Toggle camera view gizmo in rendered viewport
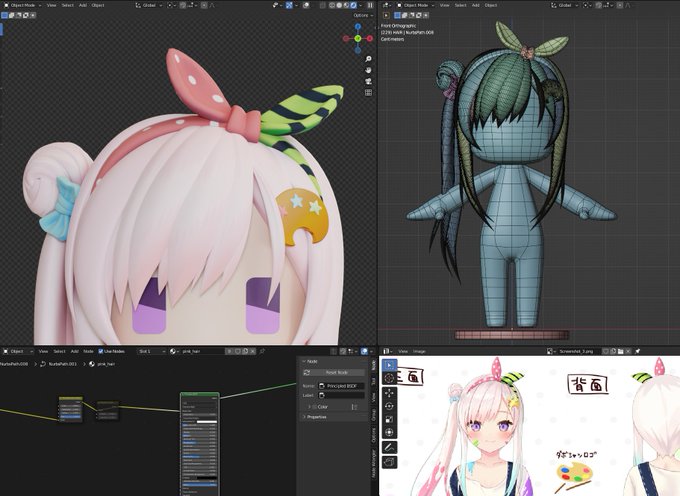Image resolution: width=680 pixels, height=496 pixels. 368,81
